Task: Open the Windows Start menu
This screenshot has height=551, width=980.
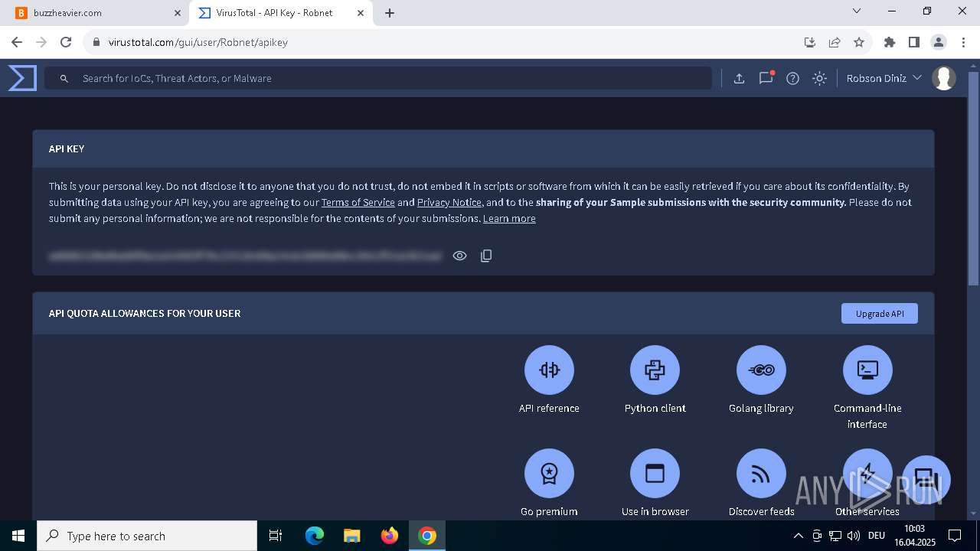Action: tap(18, 536)
